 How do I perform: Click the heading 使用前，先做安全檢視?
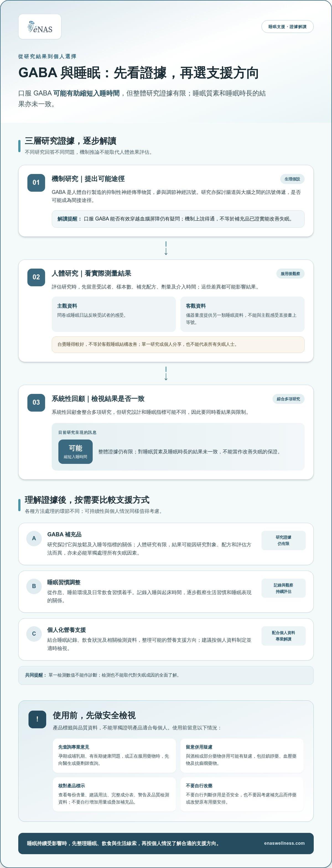[x=94, y=715]
